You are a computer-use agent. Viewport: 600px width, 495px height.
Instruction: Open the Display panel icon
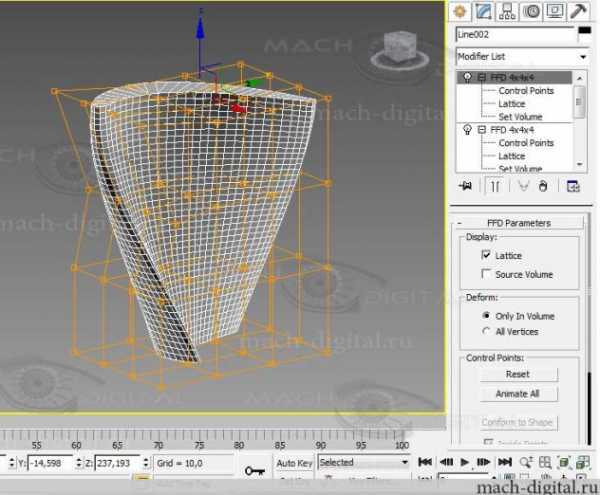556,10
